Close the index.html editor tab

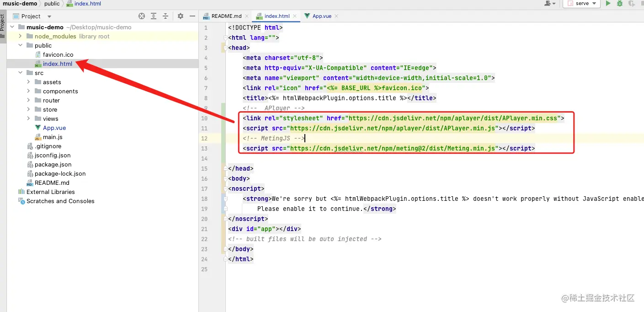[x=295, y=16]
